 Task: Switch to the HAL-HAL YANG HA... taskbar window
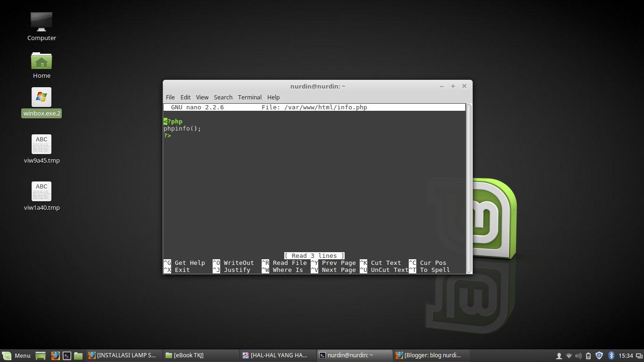point(278,355)
